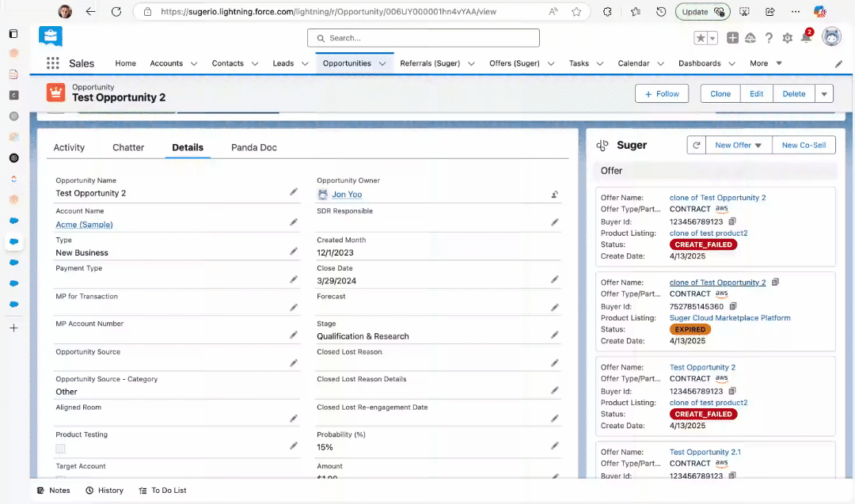Open the Calendar nav tab
Image resolution: width=855 pixels, height=504 pixels.
pos(633,63)
